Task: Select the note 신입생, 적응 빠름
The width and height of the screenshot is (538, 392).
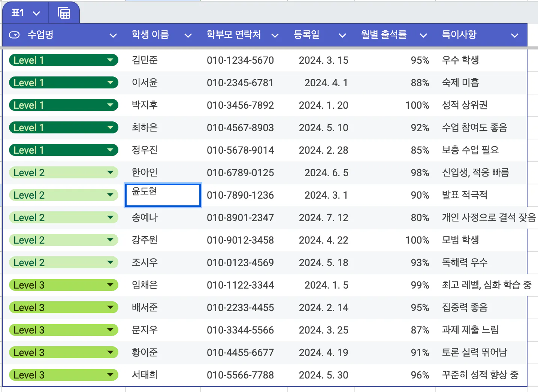Action: coord(475,172)
